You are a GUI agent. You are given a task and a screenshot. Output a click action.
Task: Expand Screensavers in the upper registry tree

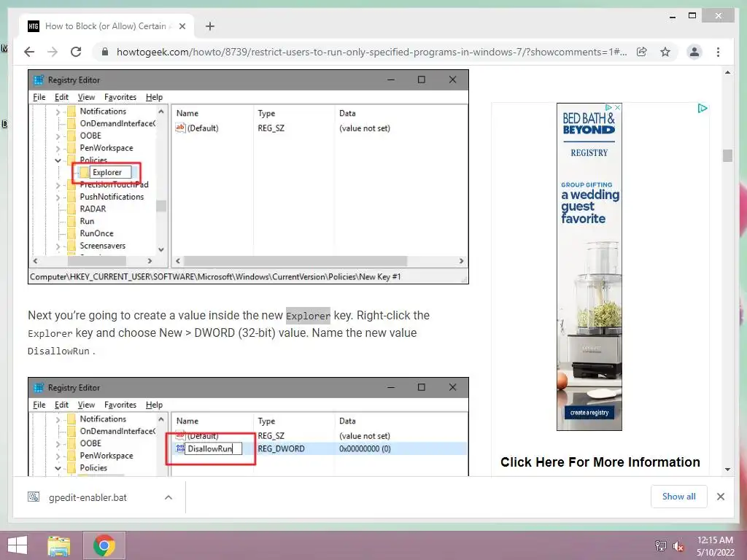coord(58,246)
